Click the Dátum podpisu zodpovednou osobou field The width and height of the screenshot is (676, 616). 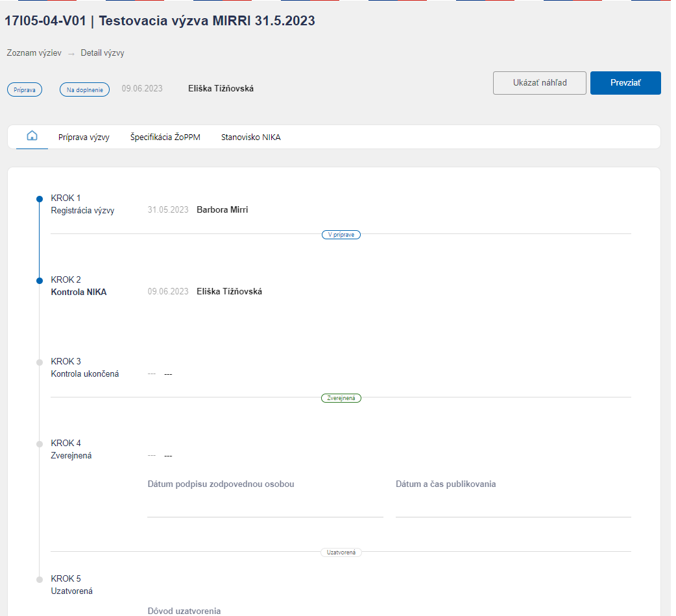coord(265,499)
